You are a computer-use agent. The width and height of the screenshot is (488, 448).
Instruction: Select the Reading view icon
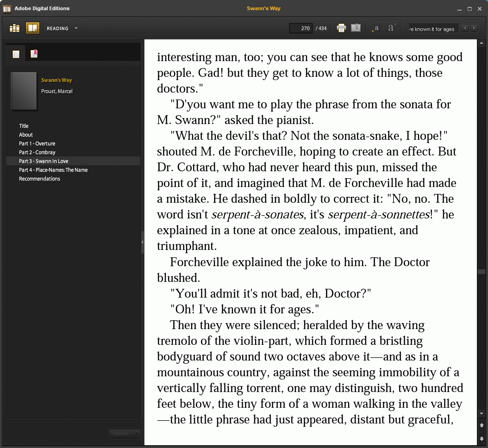(32, 28)
